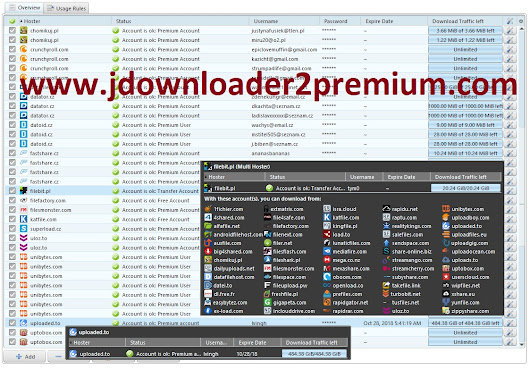Click the 9.00 MiB of 9.00 MiB left traffic bar
This screenshot has width=530, height=369.
[465, 125]
